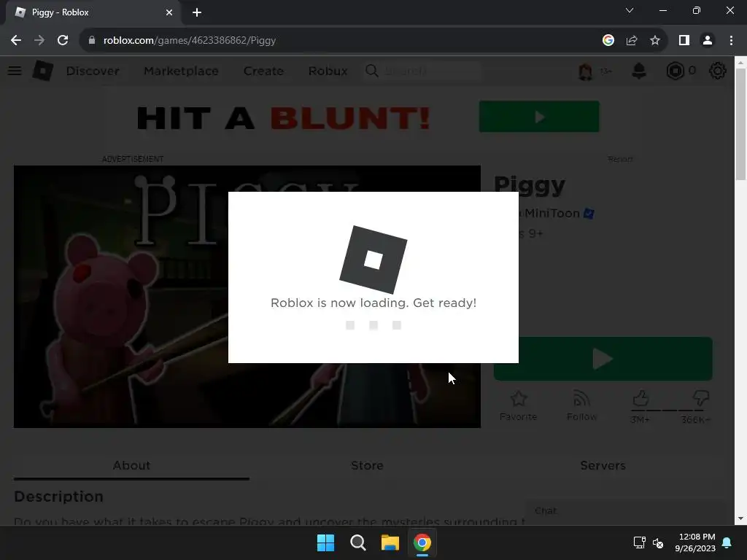This screenshot has height=560, width=747.
Task: Open the notifications bell in Roblox header
Action: tap(639, 71)
